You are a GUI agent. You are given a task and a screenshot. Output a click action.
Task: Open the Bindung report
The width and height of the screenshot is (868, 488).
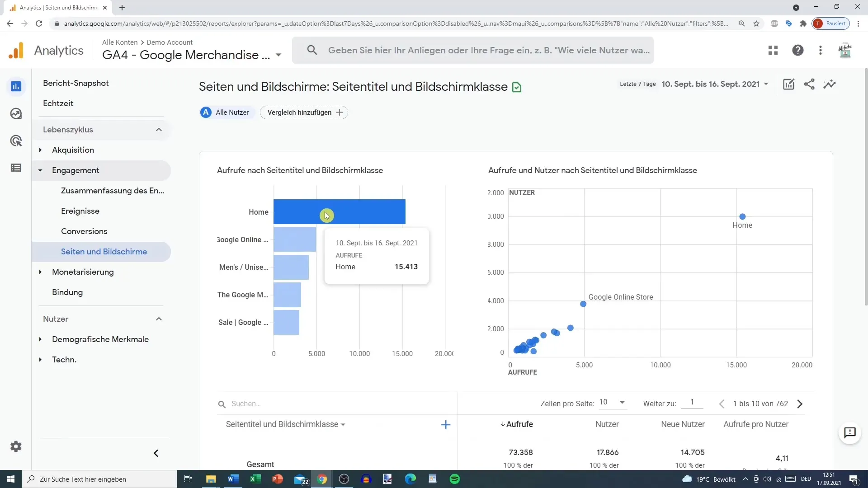[67, 292]
